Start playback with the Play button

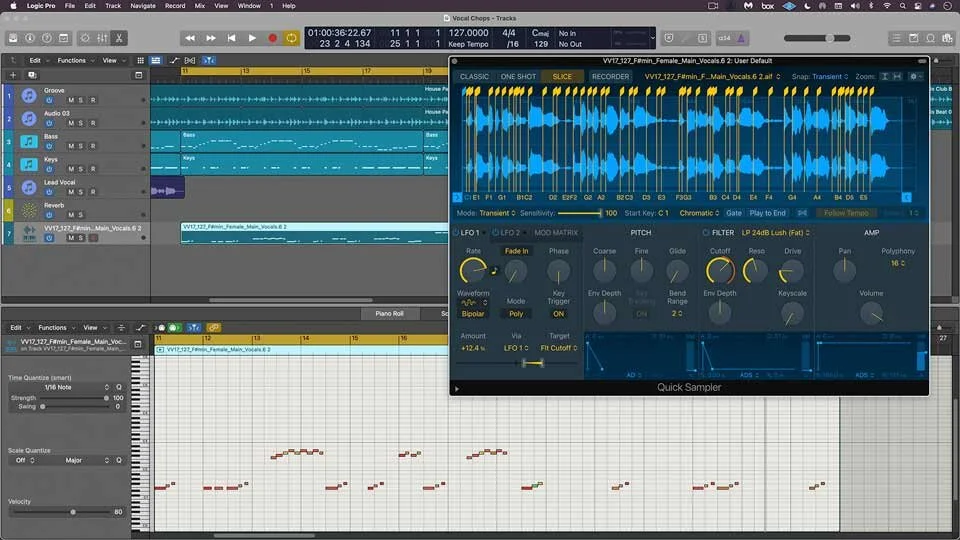[x=252, y=38]
